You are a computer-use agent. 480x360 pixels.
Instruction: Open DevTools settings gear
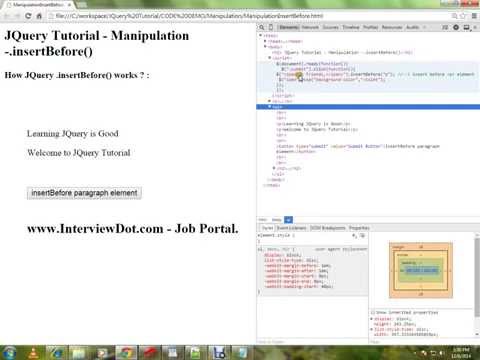point(456,27)
